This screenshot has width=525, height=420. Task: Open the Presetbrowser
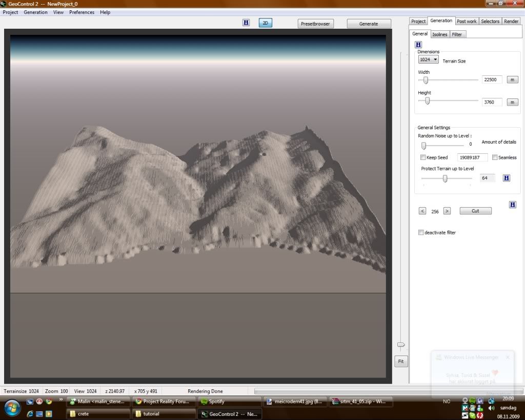pos(315,24)
